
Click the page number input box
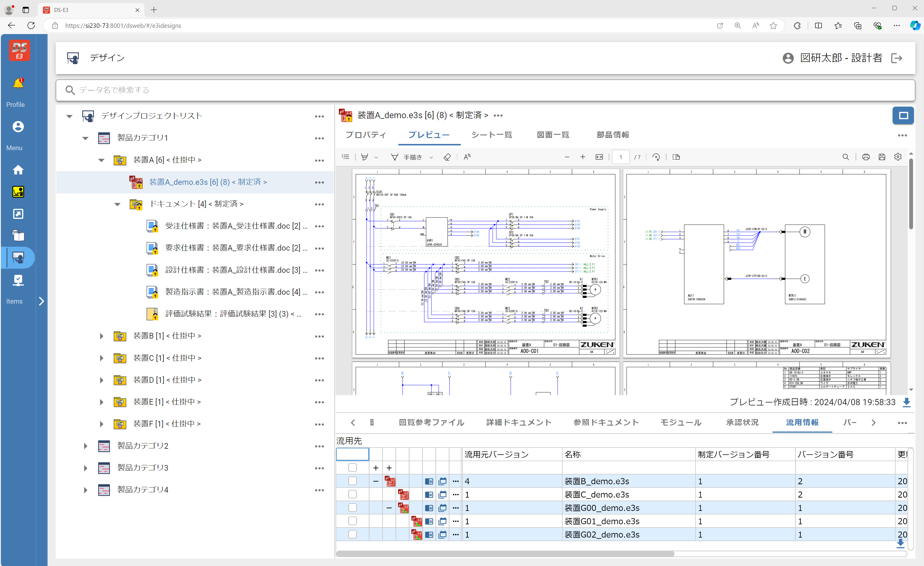[x=621, y=157]
